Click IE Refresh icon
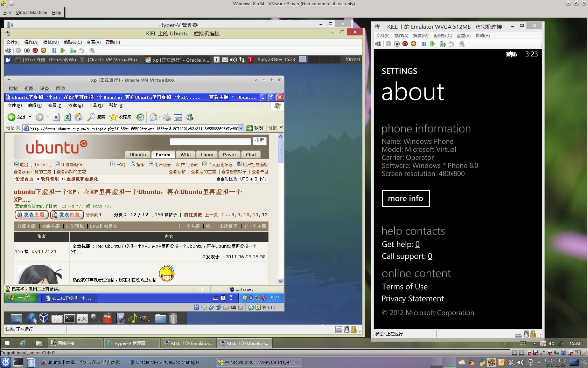 (x=67, y=117)
